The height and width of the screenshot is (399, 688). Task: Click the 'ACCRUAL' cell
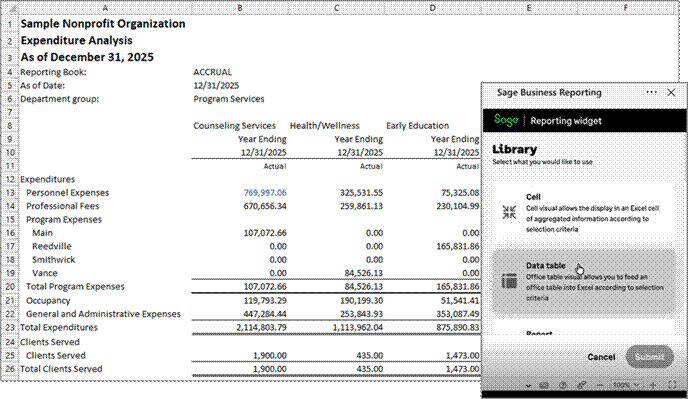tap(212, 72)
